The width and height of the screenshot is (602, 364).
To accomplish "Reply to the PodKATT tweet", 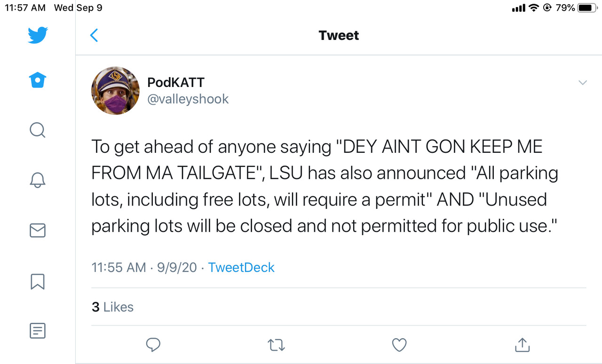I will [153, 345].
